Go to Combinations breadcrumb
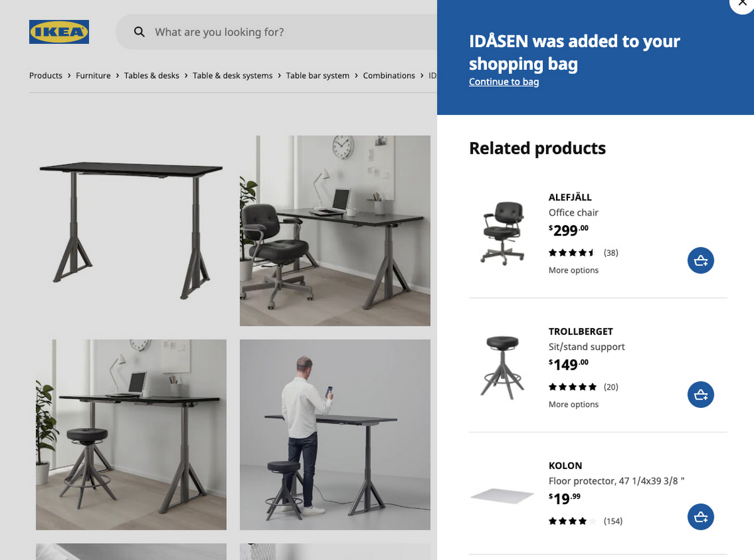This screenshot has height=560, width=754. pyautogui.click(x=389, y=75)
